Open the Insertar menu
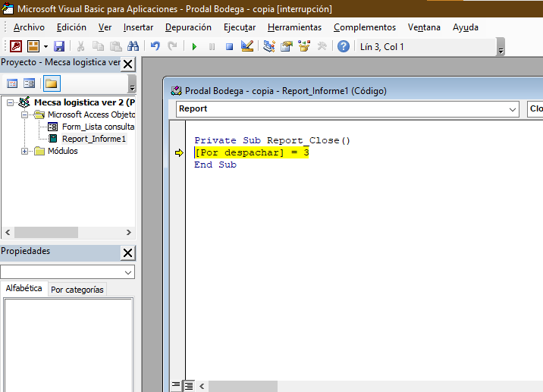This screenshot has width=543, height=392. [x=138, y=27]
